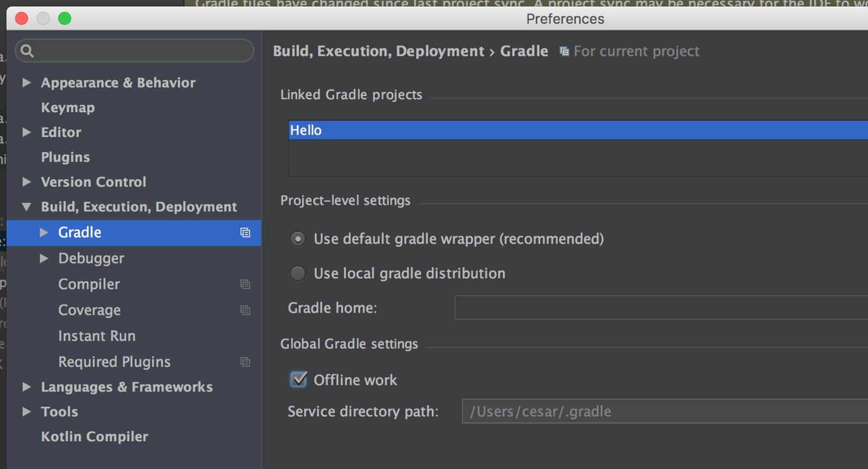Select the Debugger settings entry
The image size is (868, 469).
(91, 258)
